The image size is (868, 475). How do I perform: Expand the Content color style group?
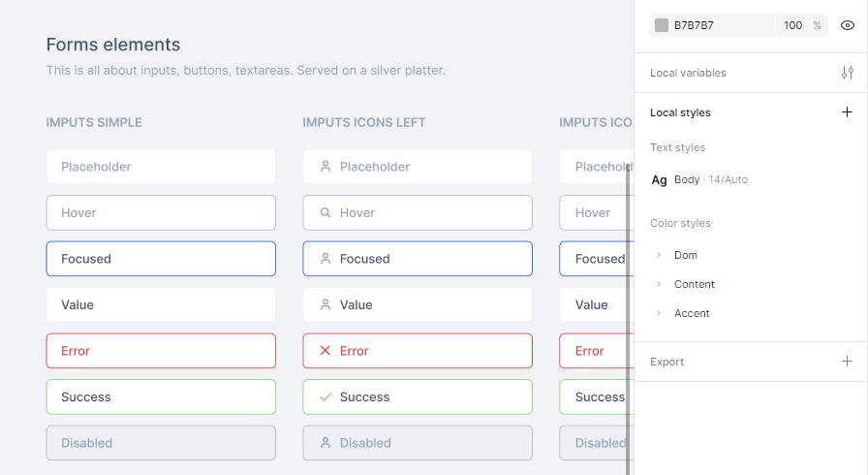(659, 284)
